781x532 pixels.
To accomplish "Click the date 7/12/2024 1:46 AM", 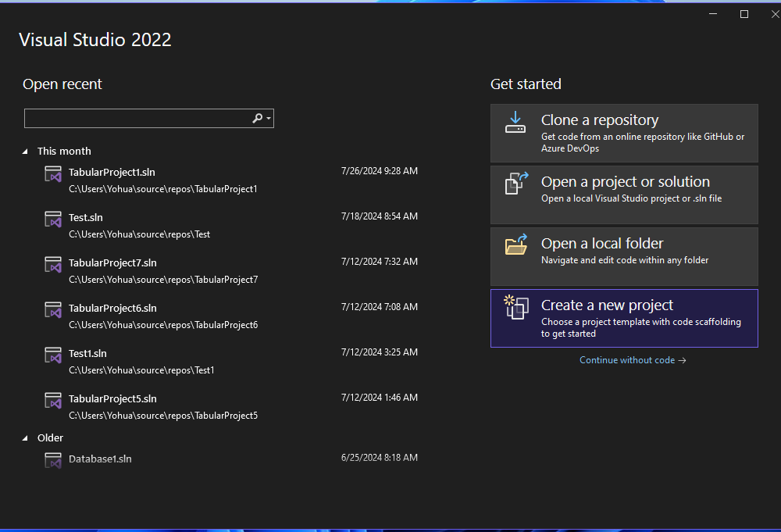I will [380, 398].
